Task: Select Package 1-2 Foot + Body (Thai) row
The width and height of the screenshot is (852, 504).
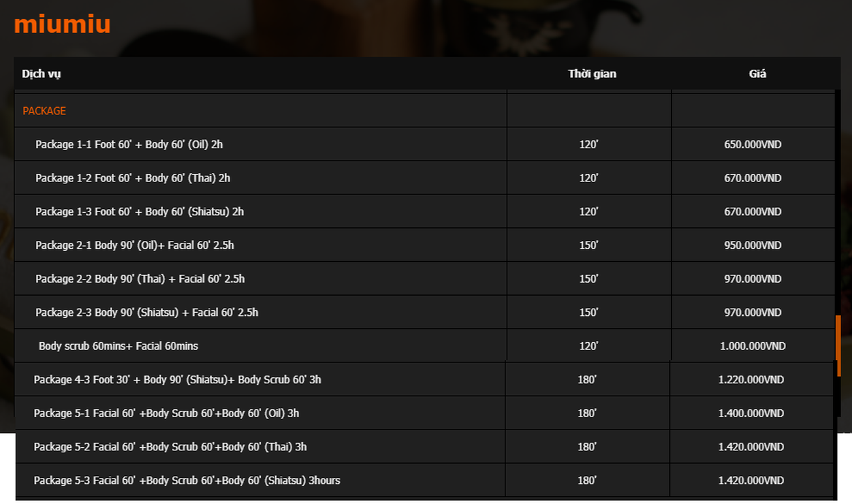Action: click(x=424, y=178)
